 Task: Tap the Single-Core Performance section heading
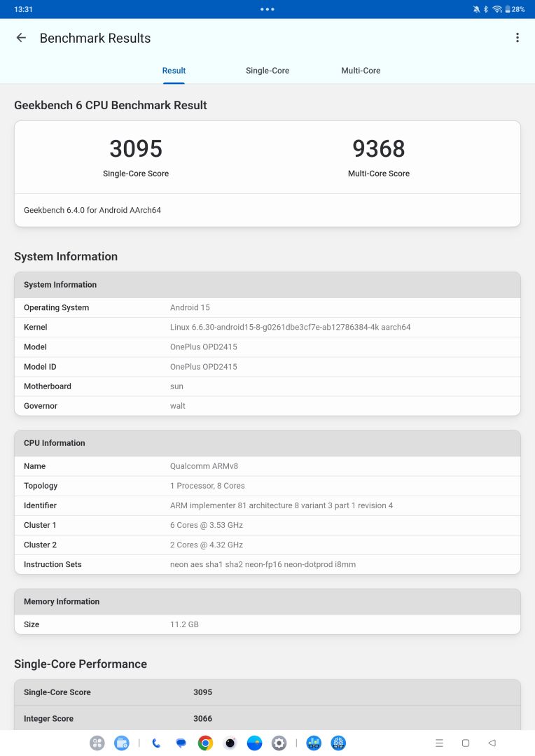coord(81,664)
